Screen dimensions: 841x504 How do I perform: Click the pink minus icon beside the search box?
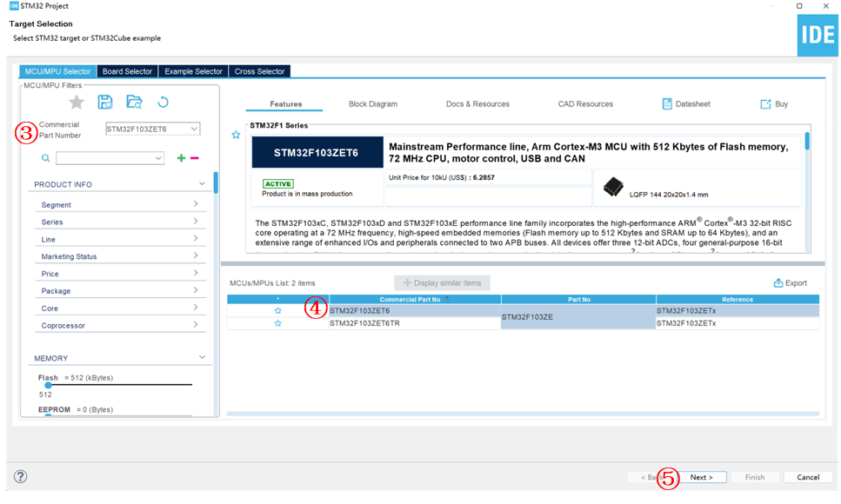[194, 158]
